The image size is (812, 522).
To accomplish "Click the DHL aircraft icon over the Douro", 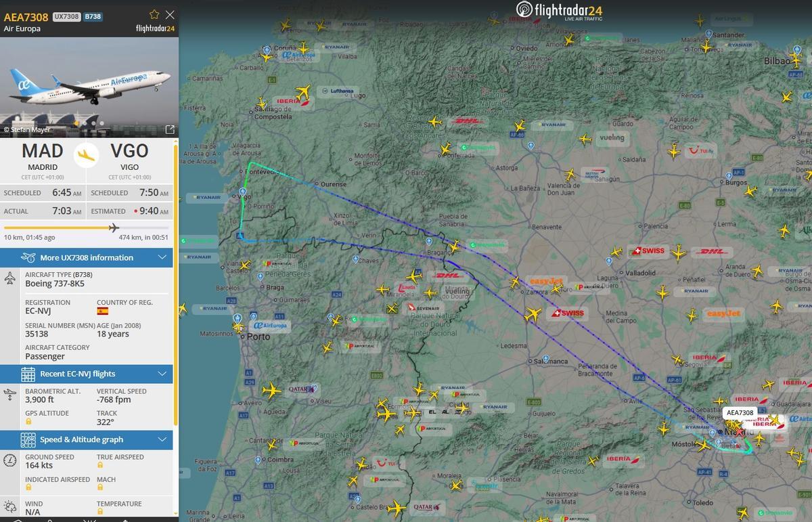I will pos(415,276).
